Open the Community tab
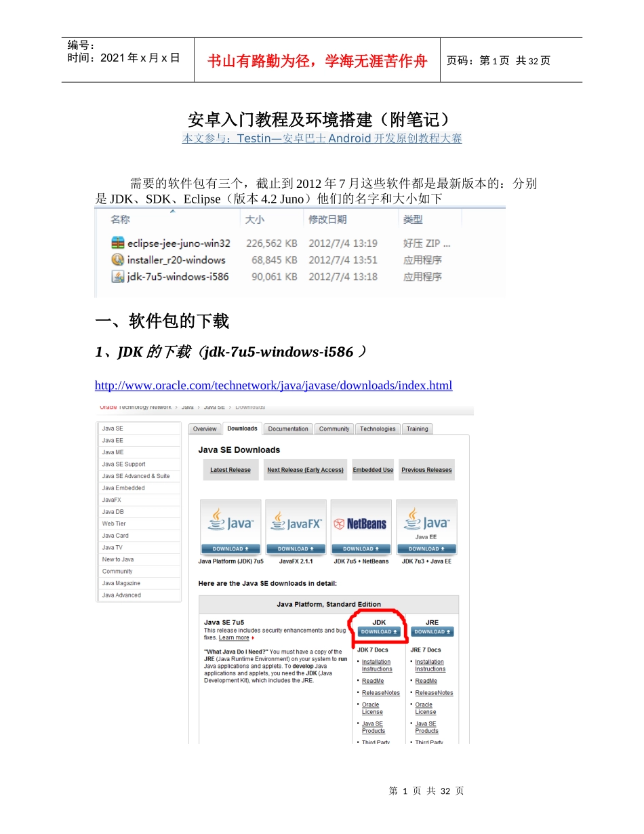The width and height of the screenshot is (644, 834). (334, 429)
